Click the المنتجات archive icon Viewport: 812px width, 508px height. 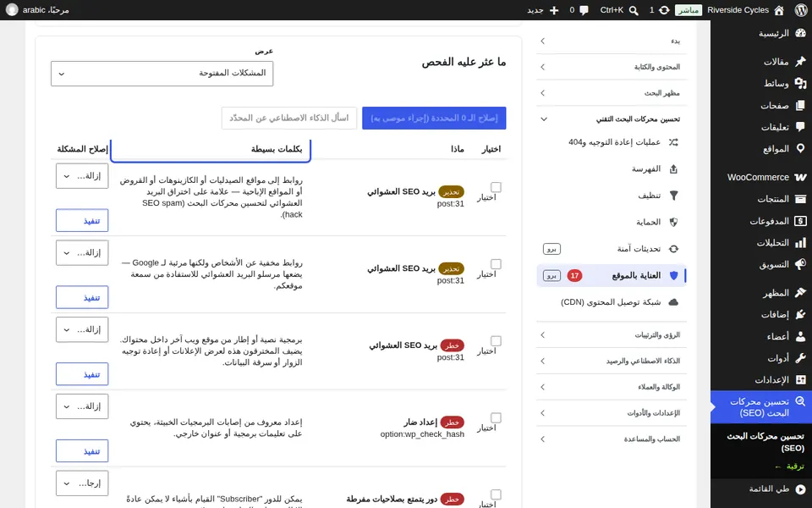[801, 199]
